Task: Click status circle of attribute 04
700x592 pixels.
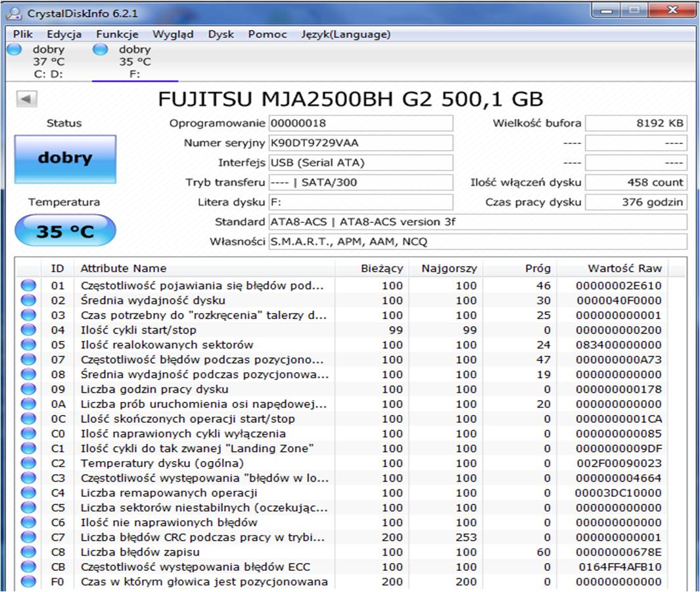Action: pos(28,330)
